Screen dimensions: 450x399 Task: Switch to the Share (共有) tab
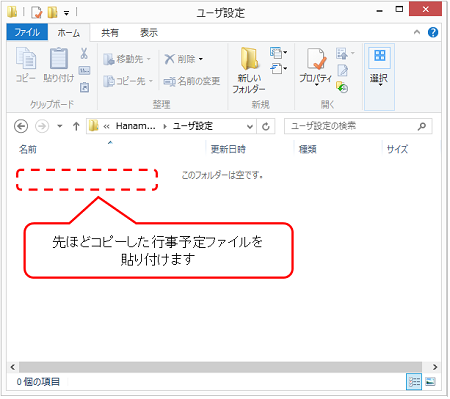110,33
